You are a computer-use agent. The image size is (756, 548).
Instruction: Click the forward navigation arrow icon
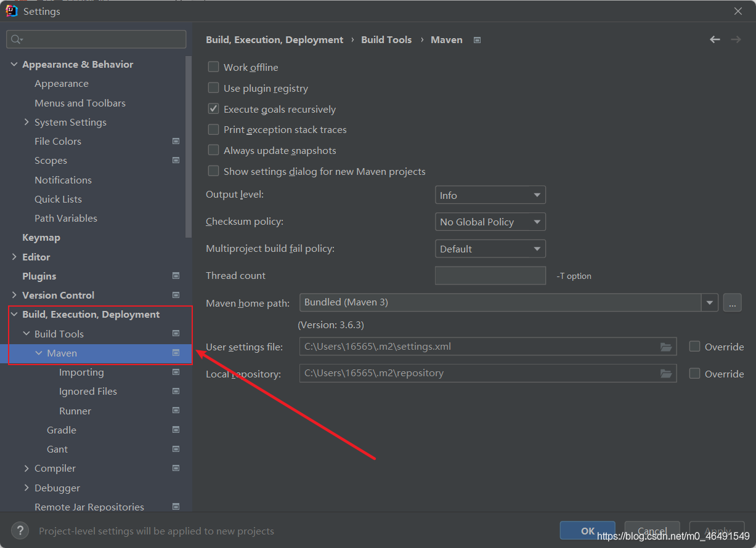pos(736,39)
